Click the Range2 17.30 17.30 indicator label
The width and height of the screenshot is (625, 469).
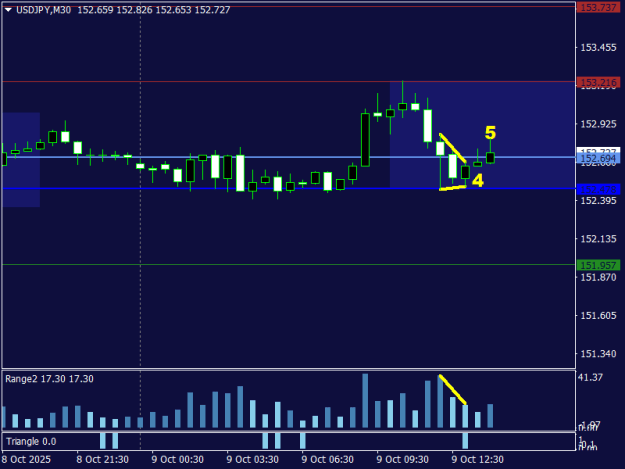(49, 379)
